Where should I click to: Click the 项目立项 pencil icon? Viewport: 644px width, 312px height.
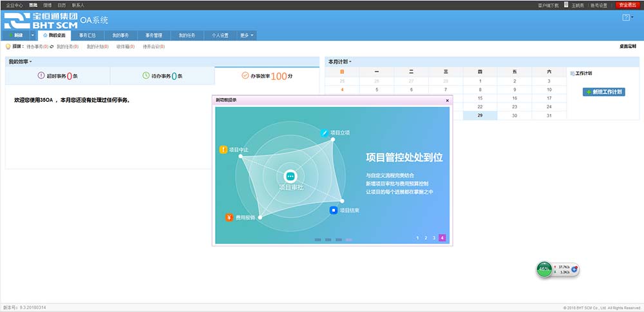[324, 133]
